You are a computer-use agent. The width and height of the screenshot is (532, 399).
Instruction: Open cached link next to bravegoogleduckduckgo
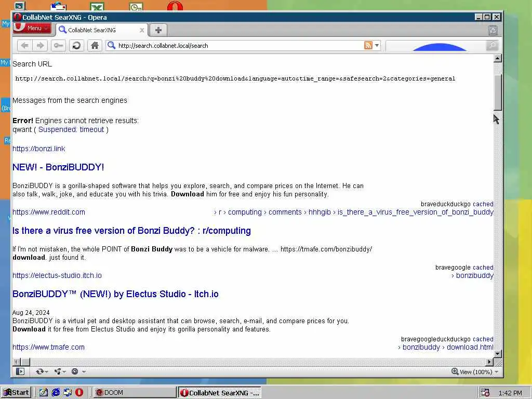483,339
